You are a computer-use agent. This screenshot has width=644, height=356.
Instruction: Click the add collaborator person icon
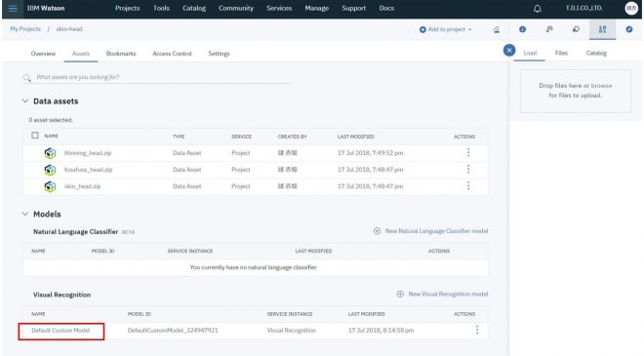tap(496, 29)
